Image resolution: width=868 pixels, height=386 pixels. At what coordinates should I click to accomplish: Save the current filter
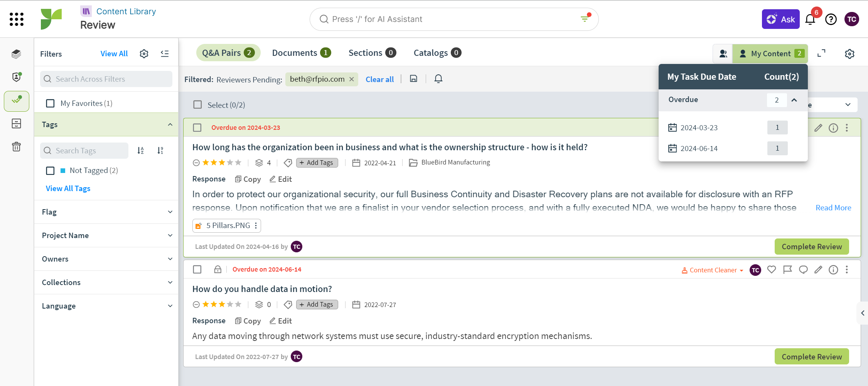[413, 79]
